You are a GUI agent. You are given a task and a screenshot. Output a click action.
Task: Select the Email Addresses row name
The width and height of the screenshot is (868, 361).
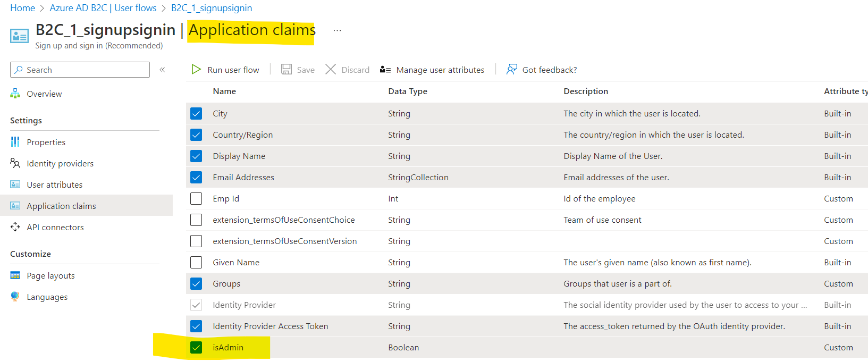pyautogui.click(x=243, y=177)
